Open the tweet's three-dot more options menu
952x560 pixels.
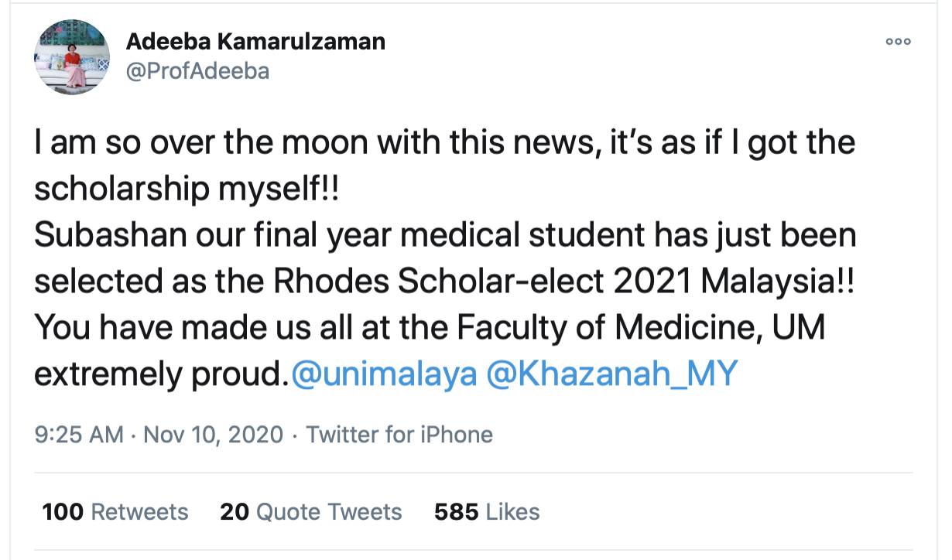coord(899,42)
